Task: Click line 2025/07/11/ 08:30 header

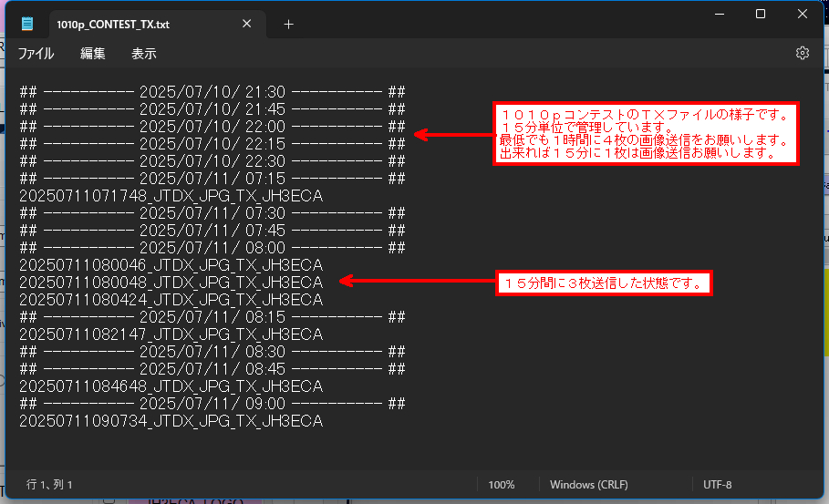Action: pyautogui.click(x=212, y=352)
